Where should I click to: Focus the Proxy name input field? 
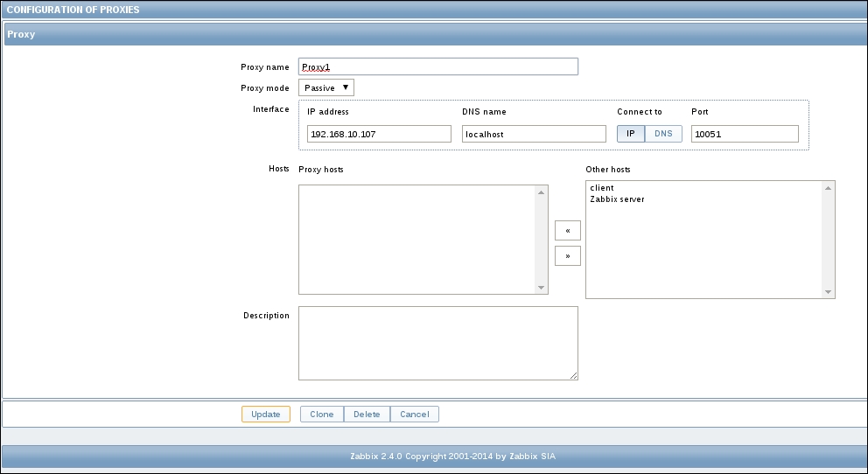(x=437, y=66)
